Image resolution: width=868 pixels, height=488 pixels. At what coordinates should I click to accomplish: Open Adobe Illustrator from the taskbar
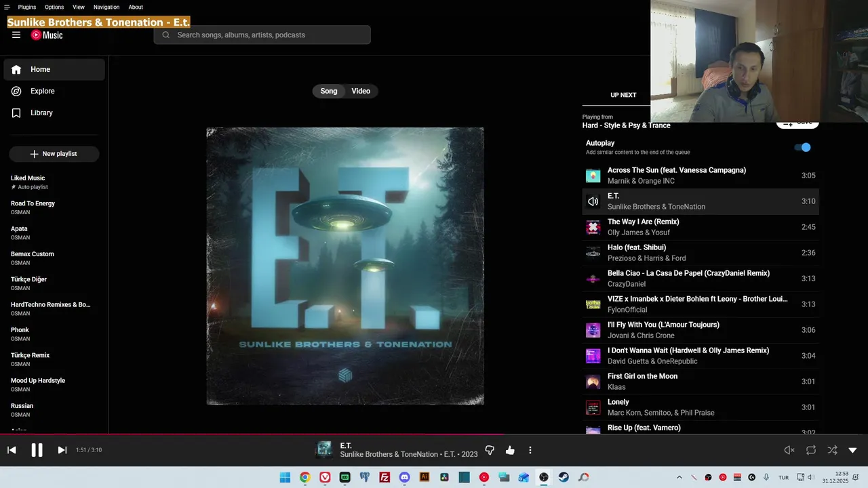(425, 477)
